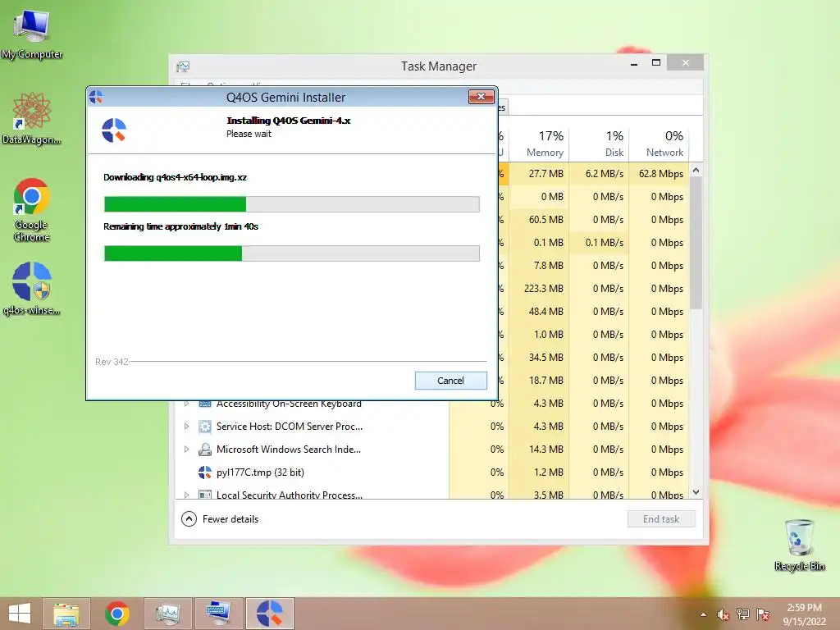Show hidden system tray icons
Screen dimensions: 840x630
[x=703, y=614]
